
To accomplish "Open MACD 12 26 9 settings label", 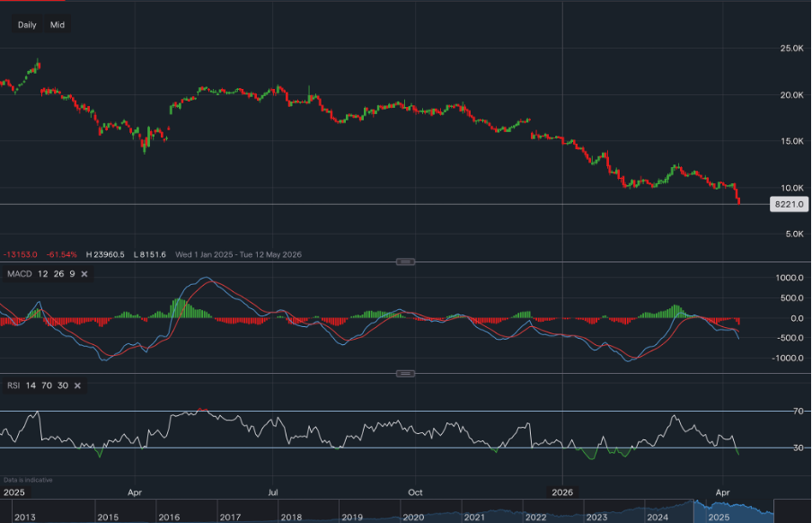I will click(40, 273).
